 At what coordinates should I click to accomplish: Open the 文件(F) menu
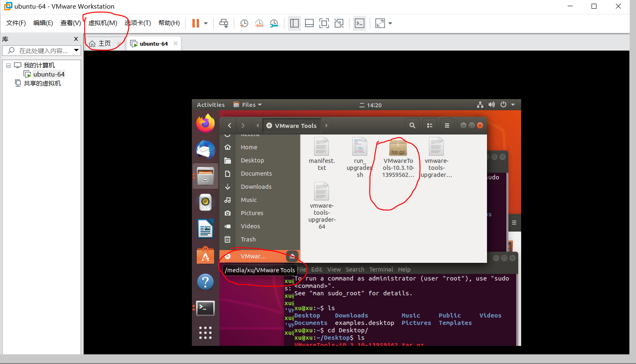tap(16, 23)
